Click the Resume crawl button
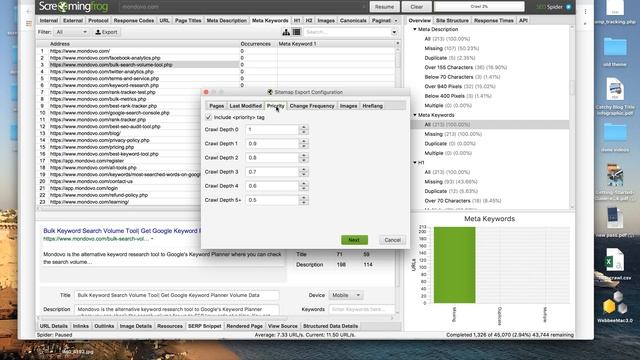640x360 pixels. 384,7
